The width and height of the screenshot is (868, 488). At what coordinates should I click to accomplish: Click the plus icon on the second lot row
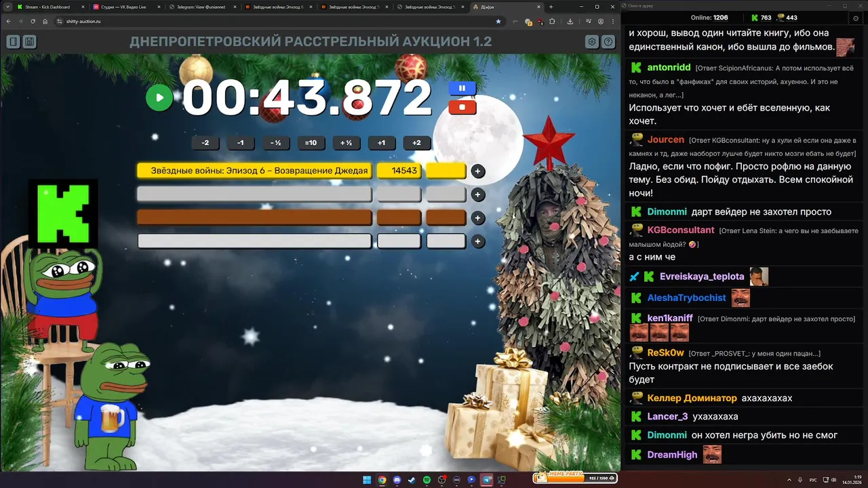pyautogui.click(x=478, y=195)
